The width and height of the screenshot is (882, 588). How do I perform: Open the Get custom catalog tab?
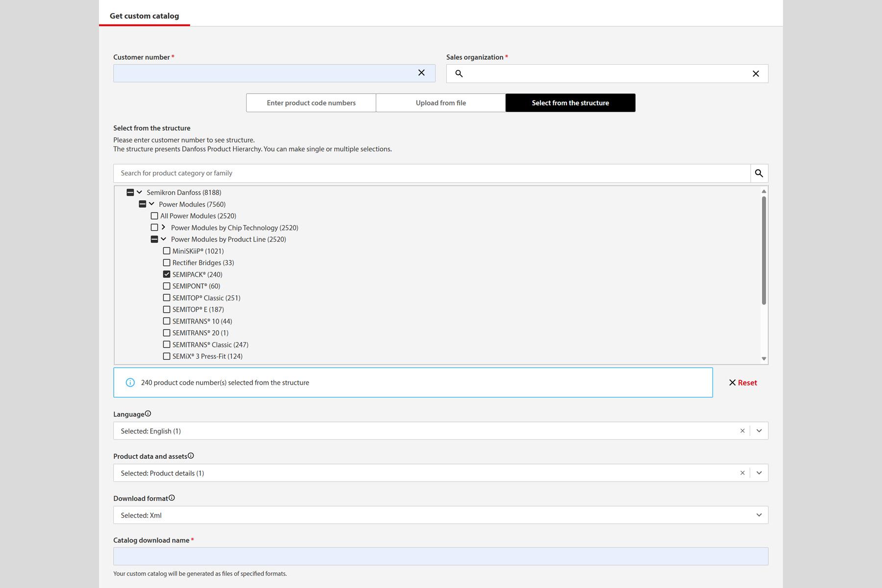(x=145, y=16)
